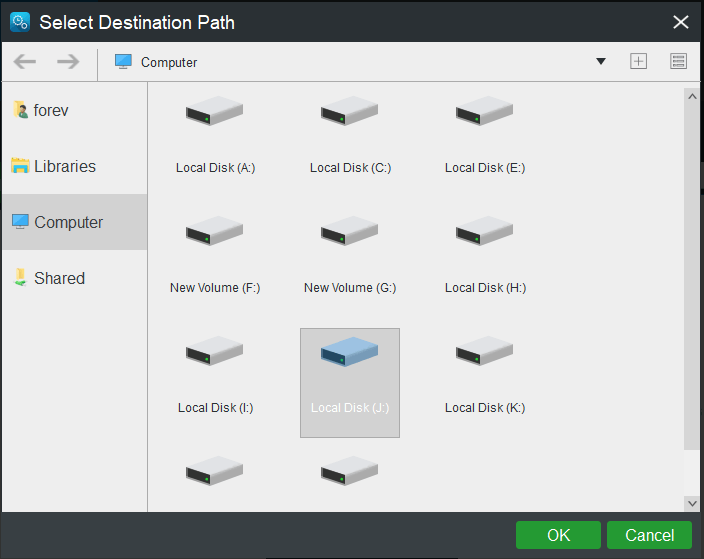The image size is (704, 559).
Task: Click the Local Disk (K:) label
Action: (485, 408)
